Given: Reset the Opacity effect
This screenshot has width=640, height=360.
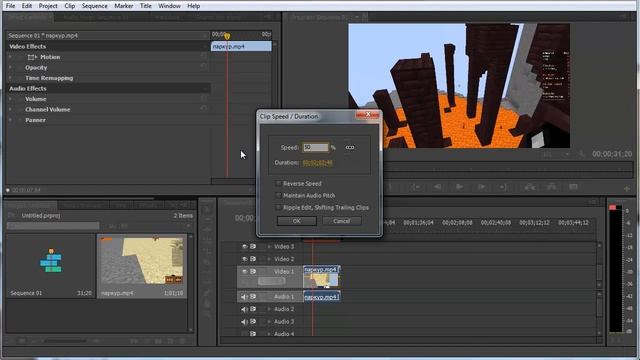Looking at the screenshot, I should [x=204, y=66].
